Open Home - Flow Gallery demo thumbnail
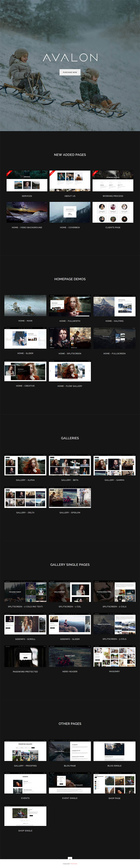The width and height of the screenshot is (140, 868). pos(70,371)
